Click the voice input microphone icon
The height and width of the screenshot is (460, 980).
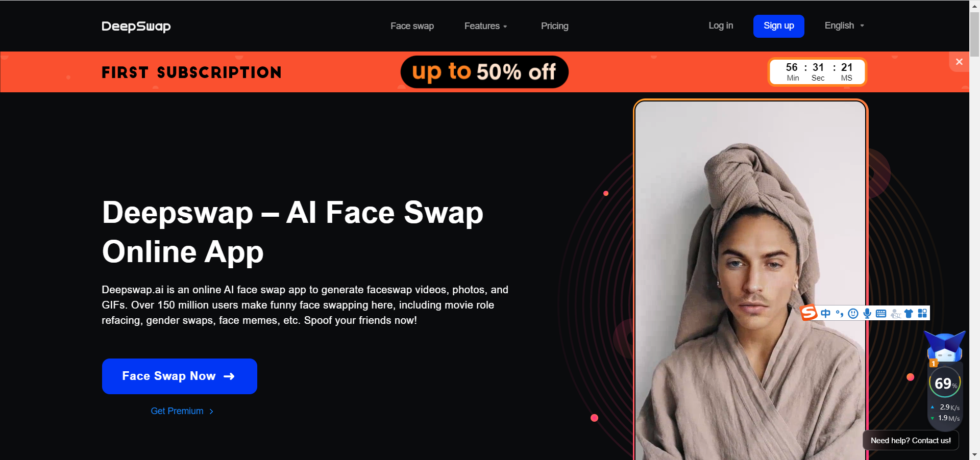867,314
